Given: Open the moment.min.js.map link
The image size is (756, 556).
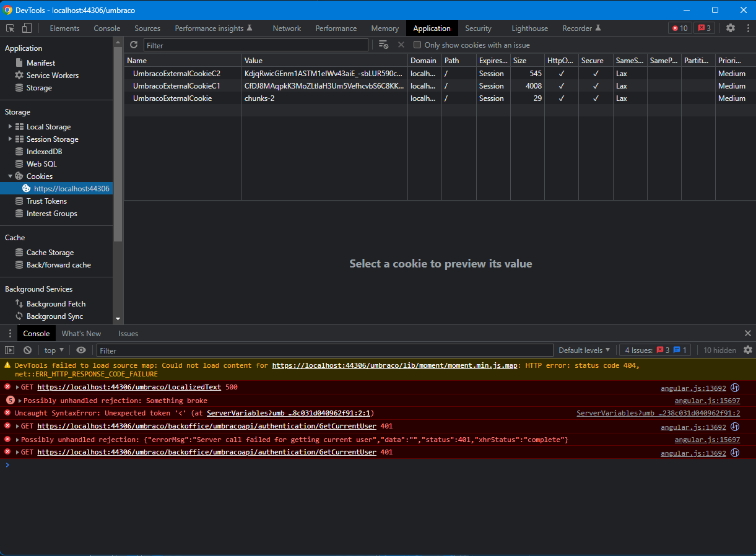Looking at the screenshot, I should [x=395, y=365].
